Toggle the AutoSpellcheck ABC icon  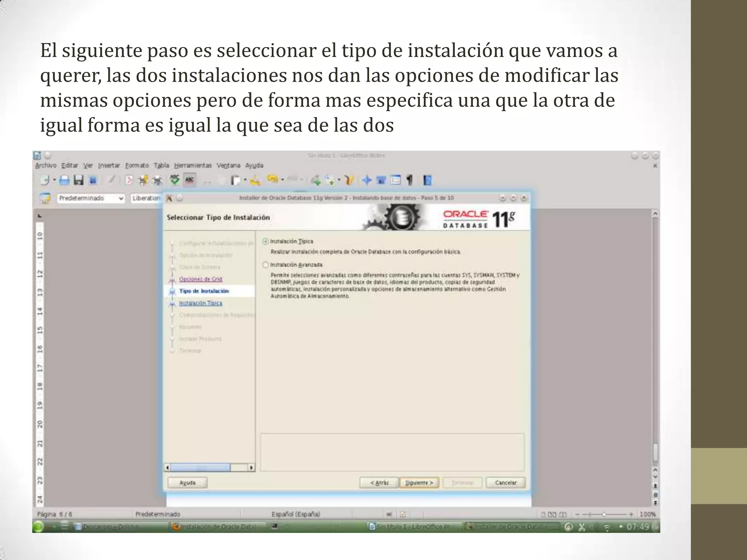point(189,180)
